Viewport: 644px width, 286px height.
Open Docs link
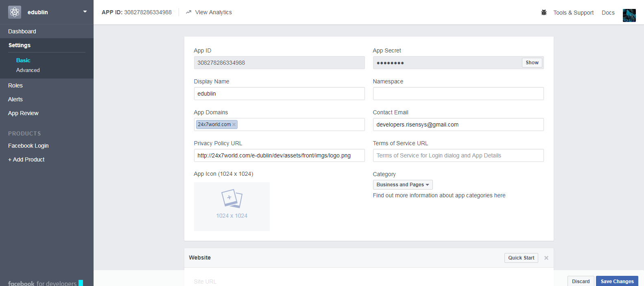608,13
